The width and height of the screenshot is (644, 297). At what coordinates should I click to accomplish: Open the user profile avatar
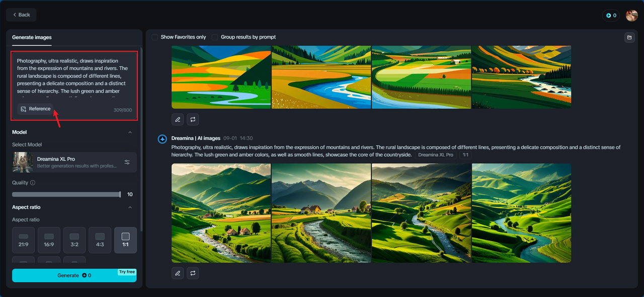click(x=631, y=16)
